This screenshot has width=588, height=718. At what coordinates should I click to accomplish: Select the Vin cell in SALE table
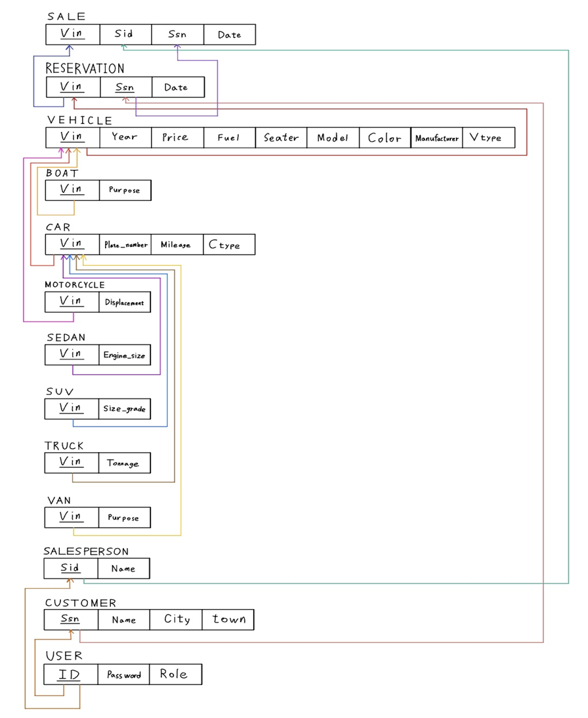[x=73, y=34]
